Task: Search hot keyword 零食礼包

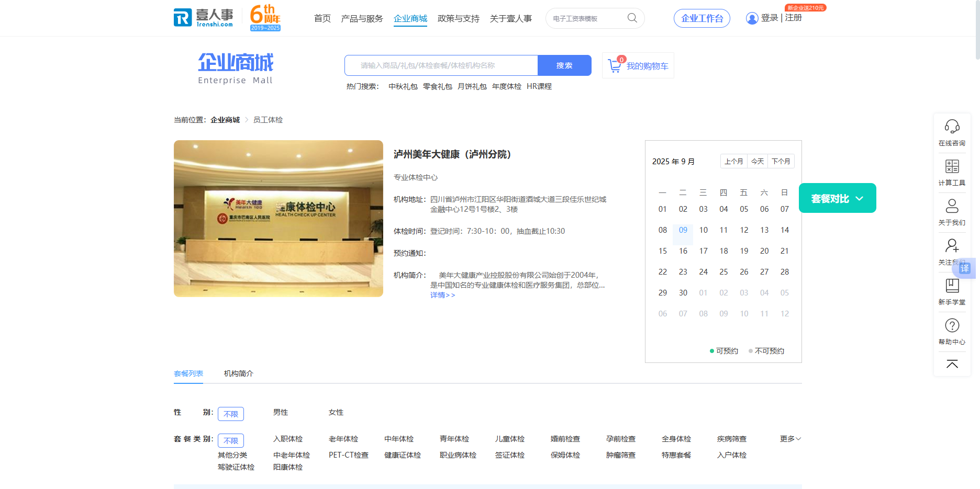Action: (438, 86)
